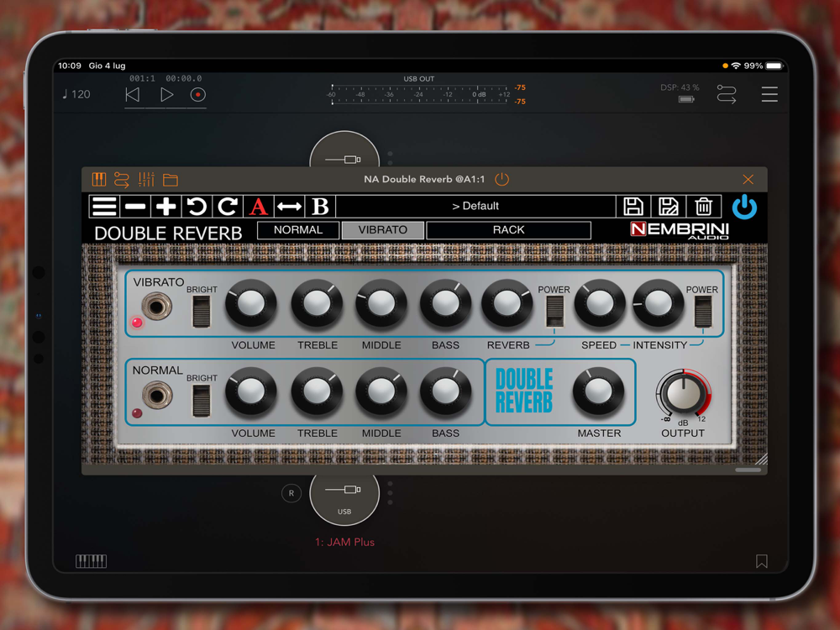This screenshot has height=630, width=840.
Task: Select the input node above the plugin window
Action: coord(344,150)
